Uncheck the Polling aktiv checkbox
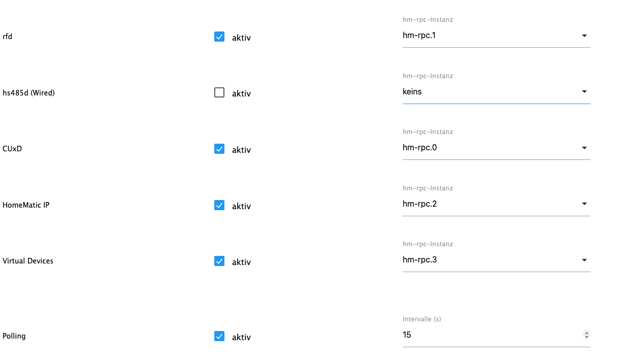This screenshot has height=364, width=621. point(219,336)
